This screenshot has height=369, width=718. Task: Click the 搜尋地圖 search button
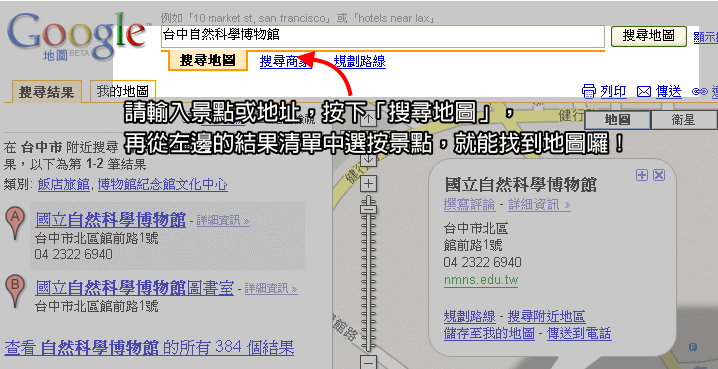649,36
